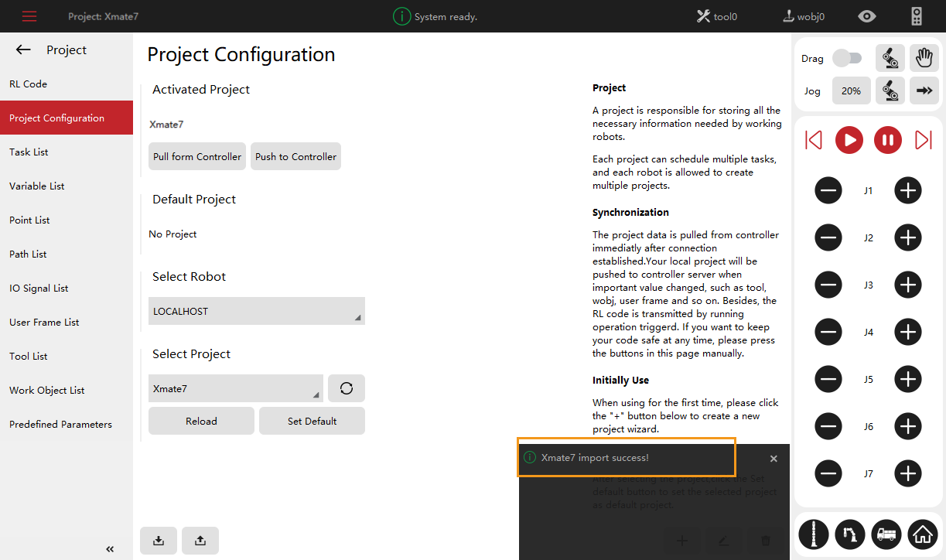Click the refresh project list icon
Image resolution: width=946 pixels, height=560 pixels.
[346, 388]
